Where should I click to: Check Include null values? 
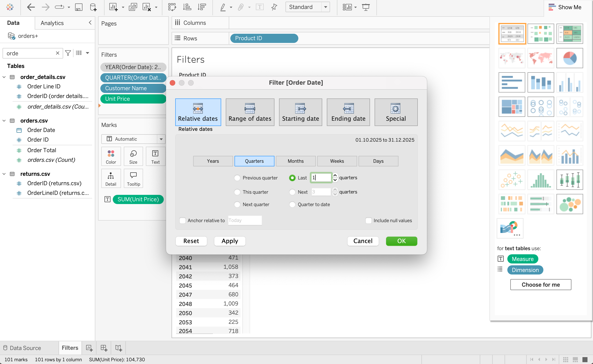tap(368, 221)
